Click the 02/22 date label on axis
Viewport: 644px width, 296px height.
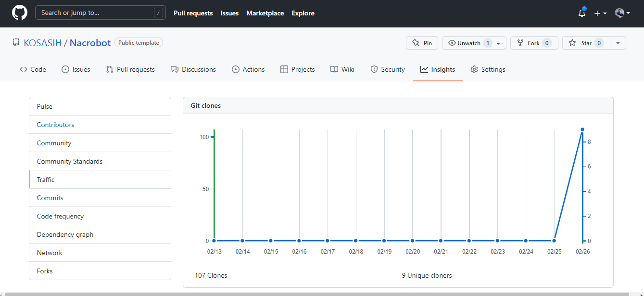coord(469,252)
